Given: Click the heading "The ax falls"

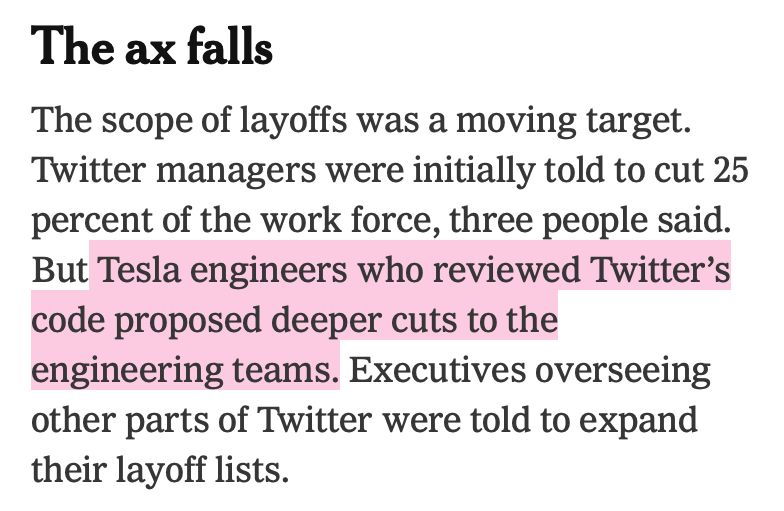Looking at the screenshot, I should click(x=152, y=48).
